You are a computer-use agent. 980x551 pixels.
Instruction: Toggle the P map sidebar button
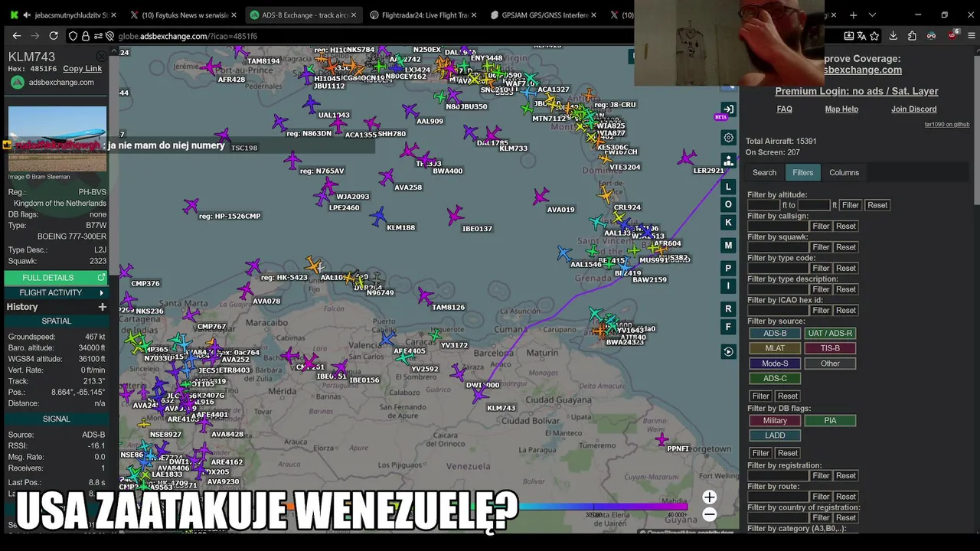tap(728, 268)
